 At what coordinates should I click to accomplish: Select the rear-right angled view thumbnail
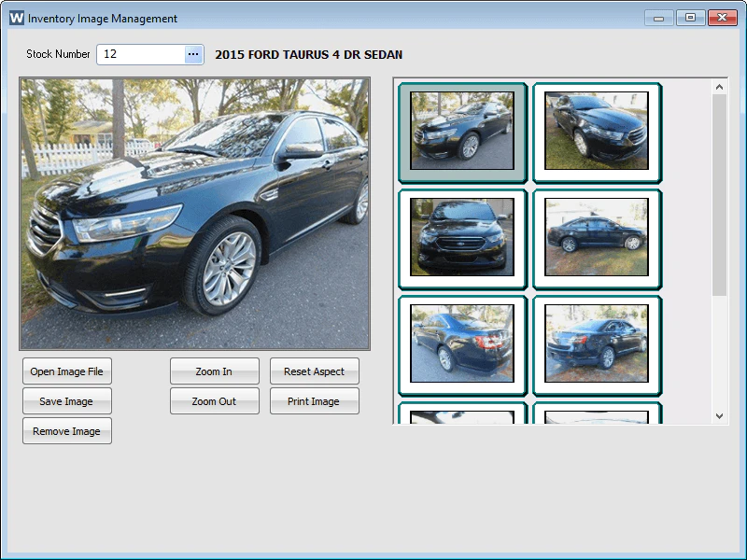tap(597, 345)
